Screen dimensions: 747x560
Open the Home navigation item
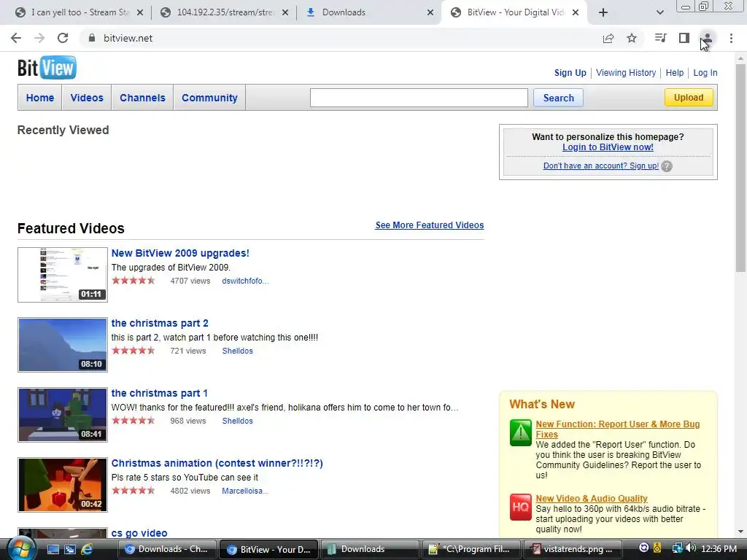point(40,98)
